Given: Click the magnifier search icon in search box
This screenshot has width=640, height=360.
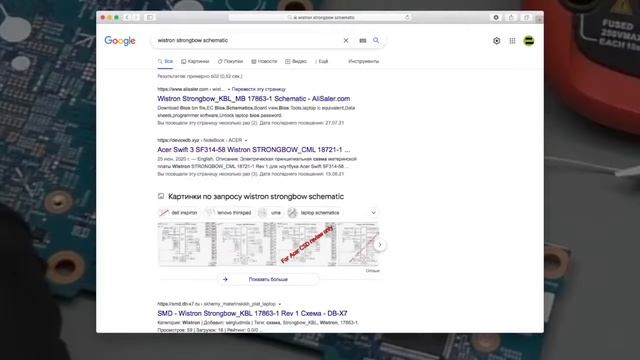Looking at the screenshot, I should point(376,40).
